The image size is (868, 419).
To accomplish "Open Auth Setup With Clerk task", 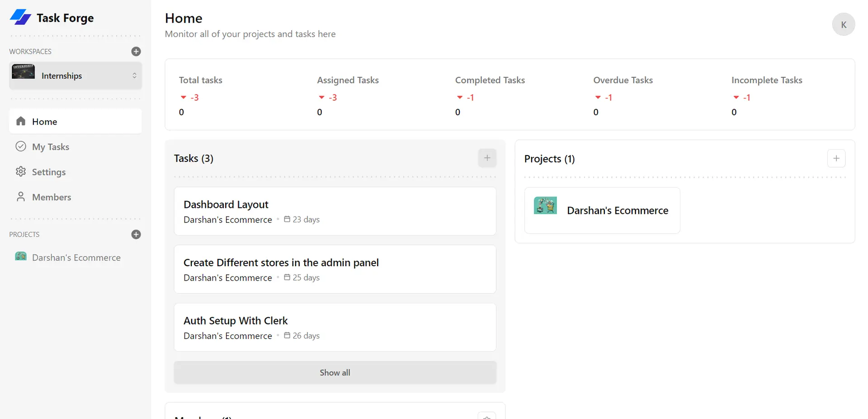I will click(335, 327).
